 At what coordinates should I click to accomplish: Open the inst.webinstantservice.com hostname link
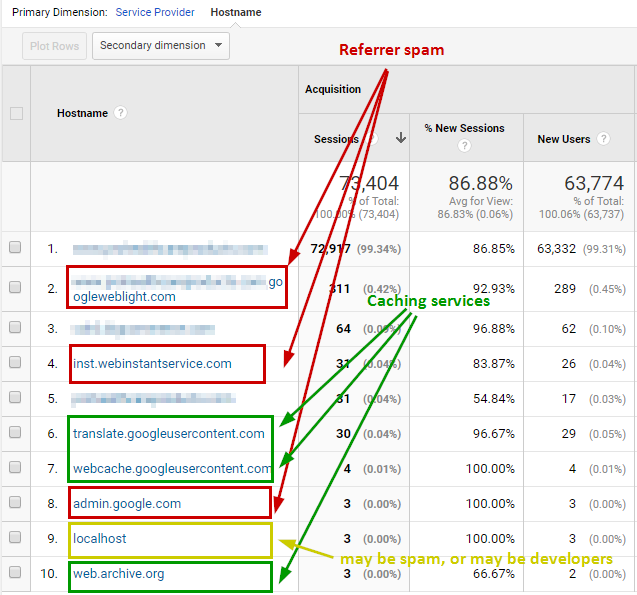[152, 363]
